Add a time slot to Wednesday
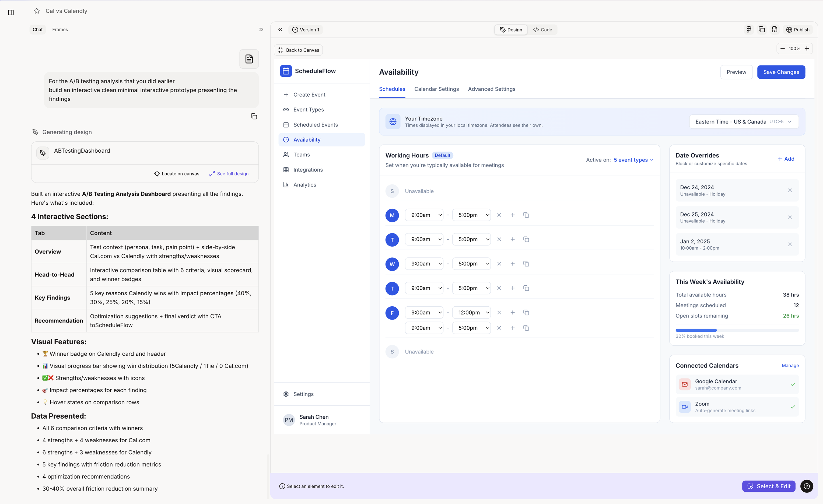823x504 pixels. pyautogui.click(x=512, y=264)
